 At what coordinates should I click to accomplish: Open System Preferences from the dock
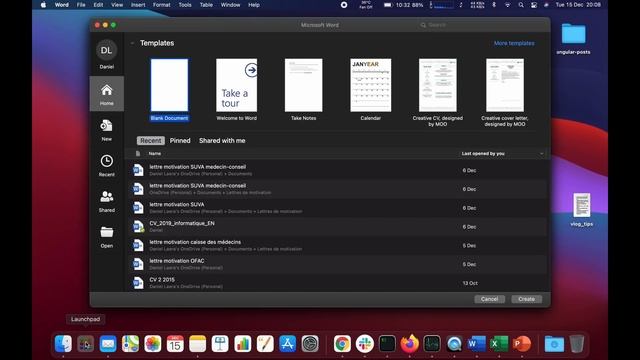click(310, 344)
